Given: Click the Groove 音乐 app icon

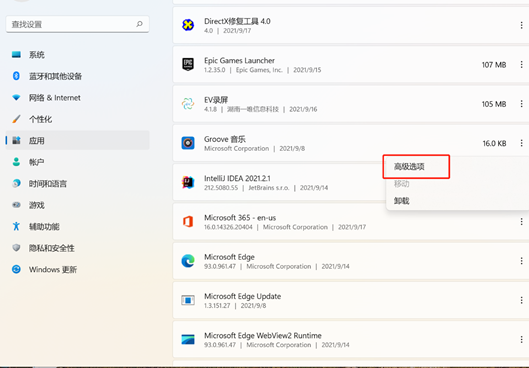Looking at the screenshot, I should point(188,143).
